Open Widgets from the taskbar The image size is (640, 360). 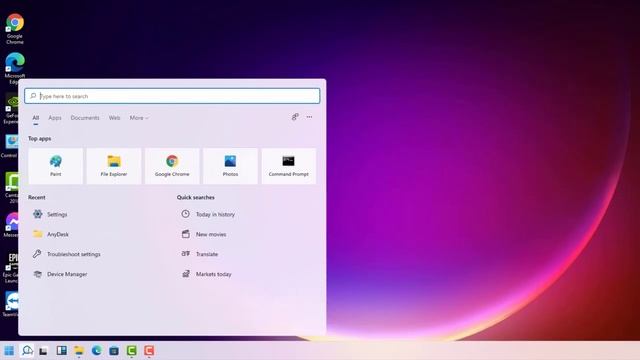coord(62,351)
